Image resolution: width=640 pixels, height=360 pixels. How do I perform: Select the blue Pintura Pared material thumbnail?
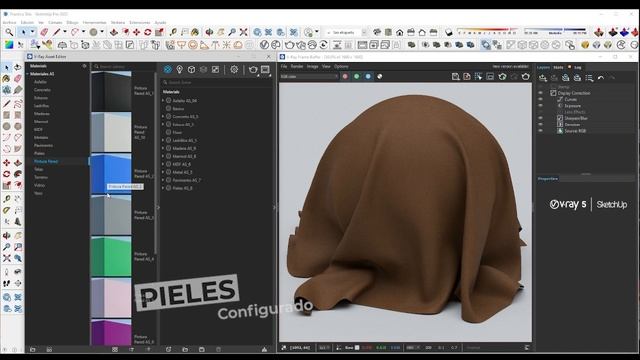pyautogui.click(x=111, y=173)
